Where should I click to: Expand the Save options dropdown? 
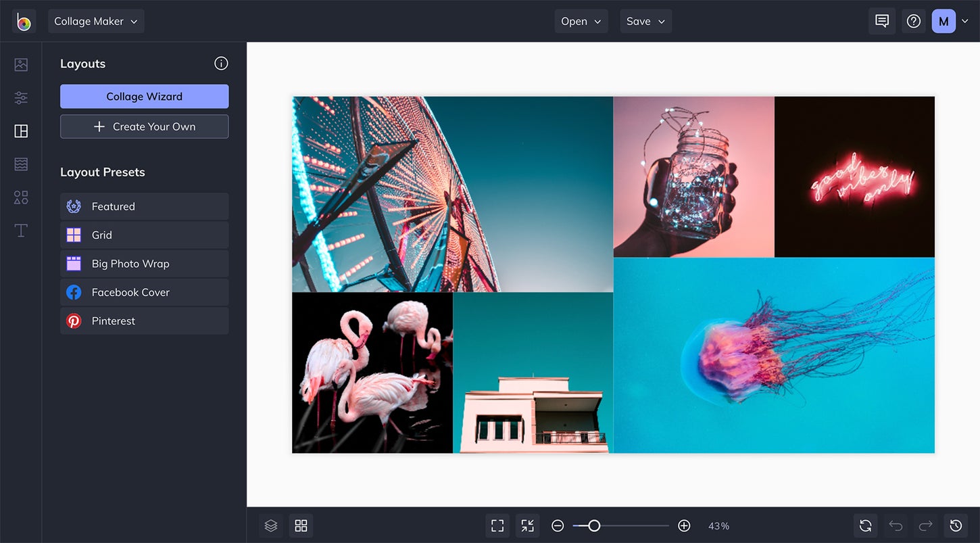645,21
